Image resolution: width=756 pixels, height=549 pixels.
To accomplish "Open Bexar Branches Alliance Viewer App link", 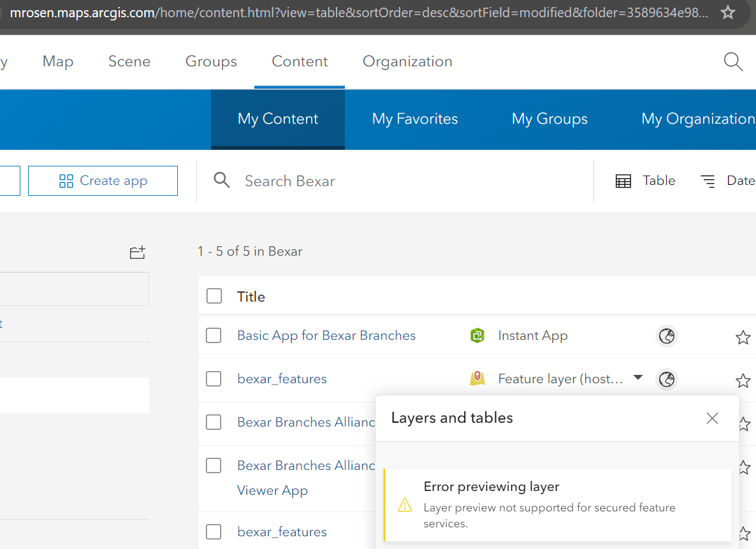I will coord(306,478).
